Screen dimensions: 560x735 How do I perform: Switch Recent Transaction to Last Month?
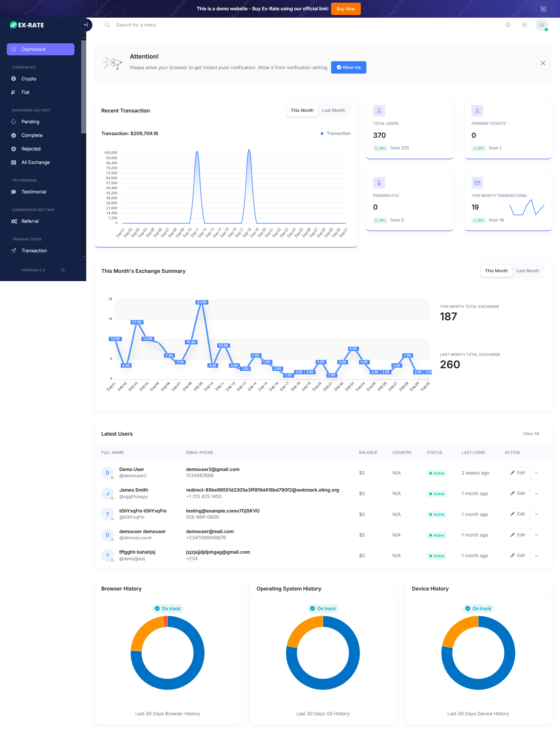(333, 110)
